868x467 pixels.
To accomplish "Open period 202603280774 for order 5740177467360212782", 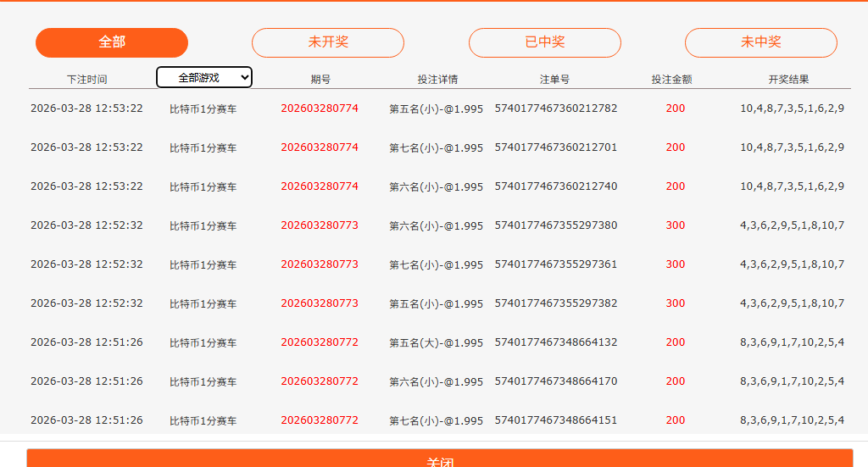I will tap(320, 108).
